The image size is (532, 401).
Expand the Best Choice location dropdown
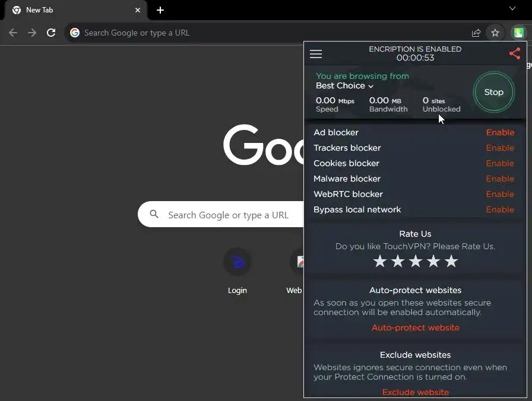tap(344, 86)
